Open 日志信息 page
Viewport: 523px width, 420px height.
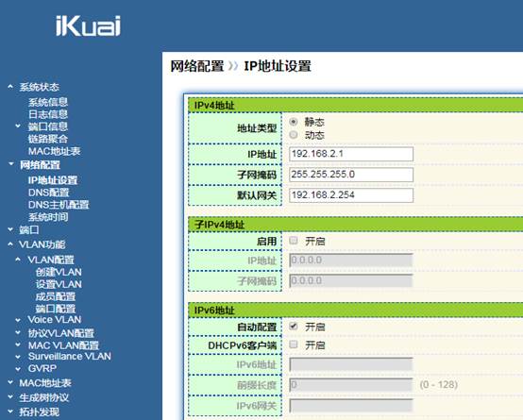point(48,114)
